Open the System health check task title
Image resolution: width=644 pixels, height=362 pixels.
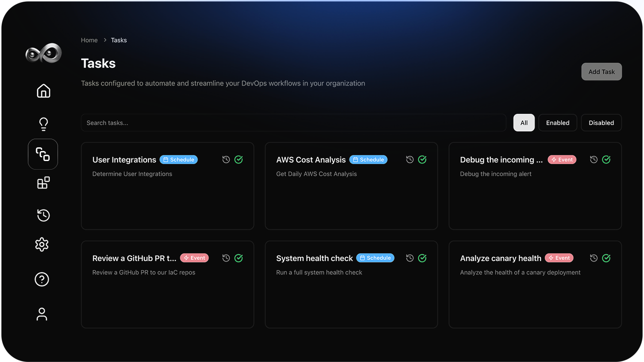pos(314,258)
